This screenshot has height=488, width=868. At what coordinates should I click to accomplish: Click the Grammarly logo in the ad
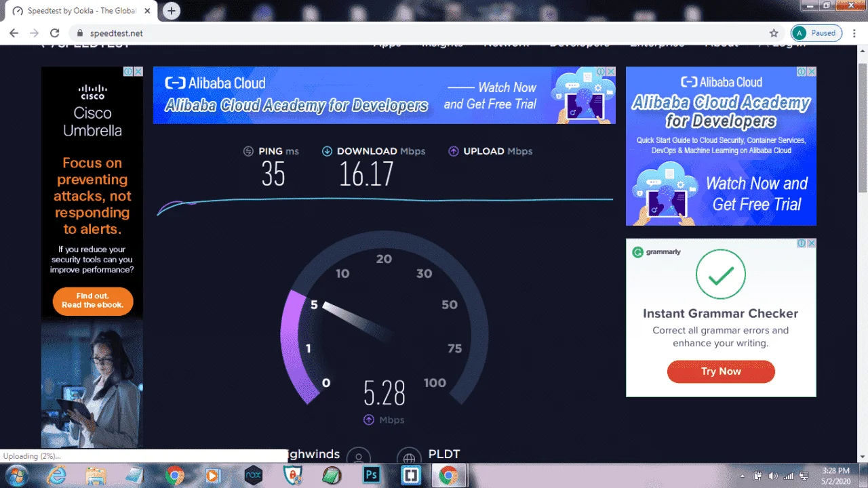pos(656,252)
